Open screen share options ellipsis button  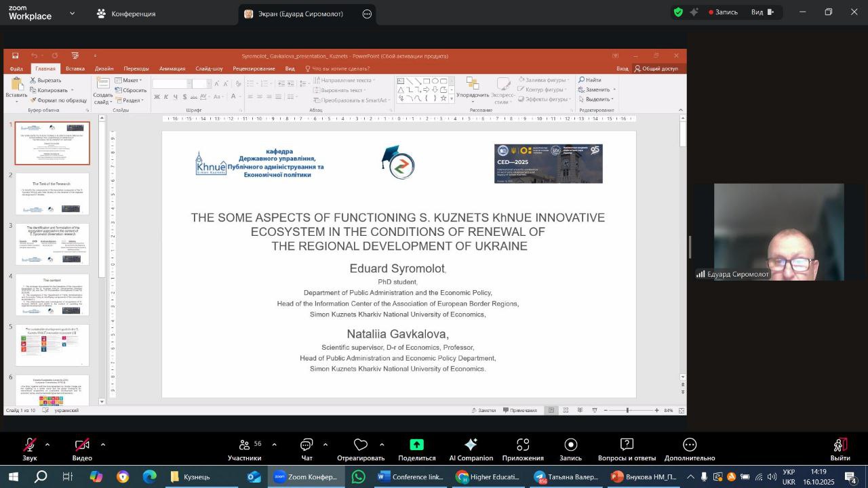367,14
